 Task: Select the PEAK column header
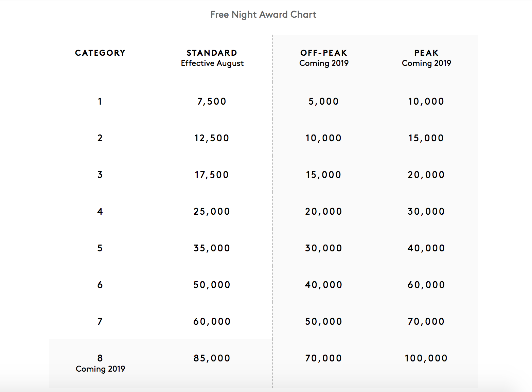[x=426, y=53]
